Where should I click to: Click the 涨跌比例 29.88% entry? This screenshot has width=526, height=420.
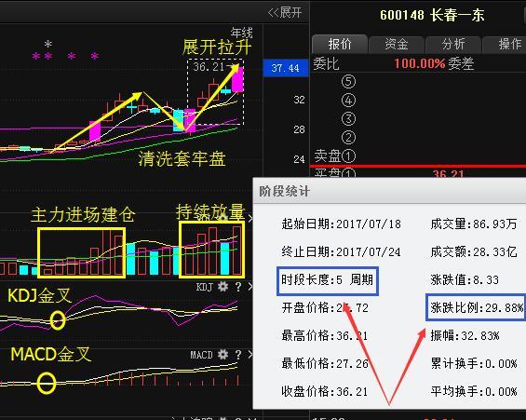tap(477, 307)
